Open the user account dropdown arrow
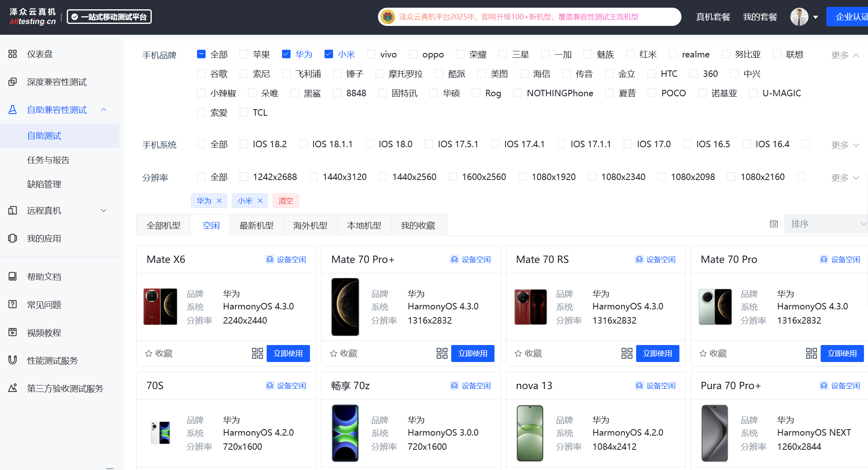Viewport: 868px width, 470px height. (816, 17)
